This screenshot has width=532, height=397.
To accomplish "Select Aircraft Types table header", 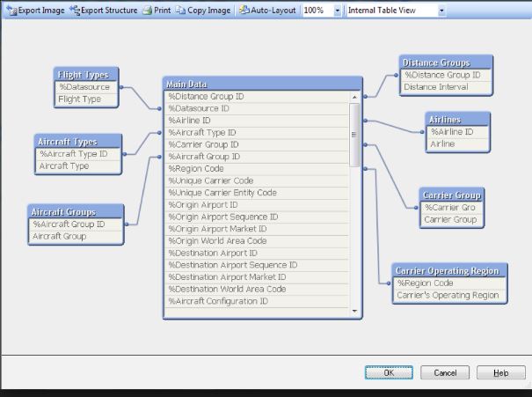I will pos(78,142).
